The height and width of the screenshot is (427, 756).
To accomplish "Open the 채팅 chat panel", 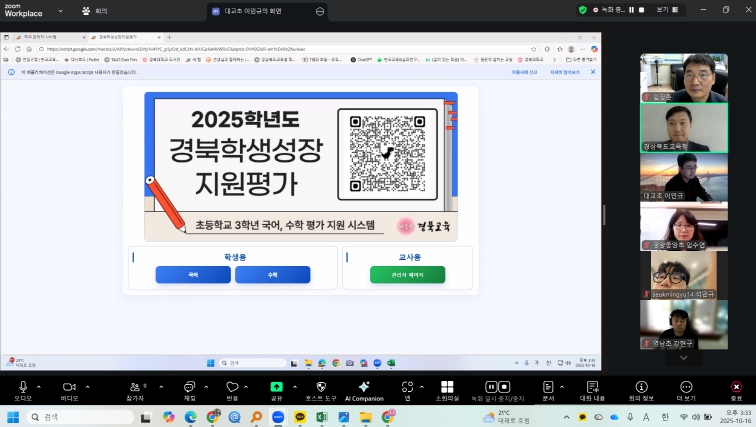I will (x=189, y=387).
